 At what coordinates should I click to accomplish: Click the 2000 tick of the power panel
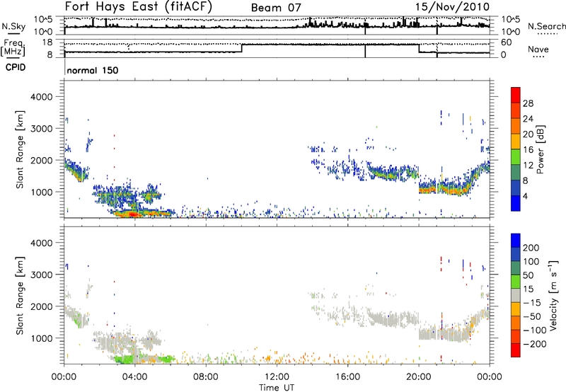point(41,160)
